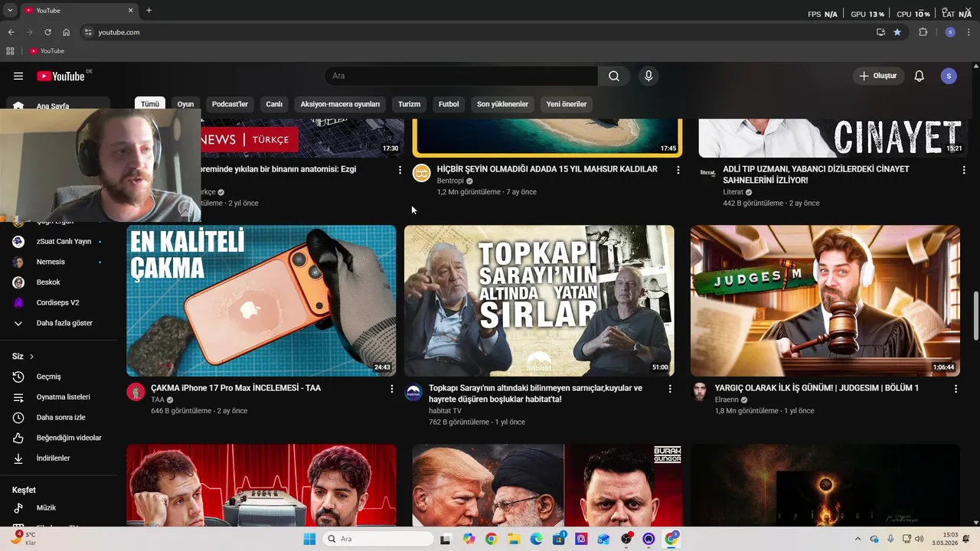The height and width of the screenshot is (551, 980).
Task: Open OBS Studio from taskbar
Action: pyautogui.click(x=626, y=539)
